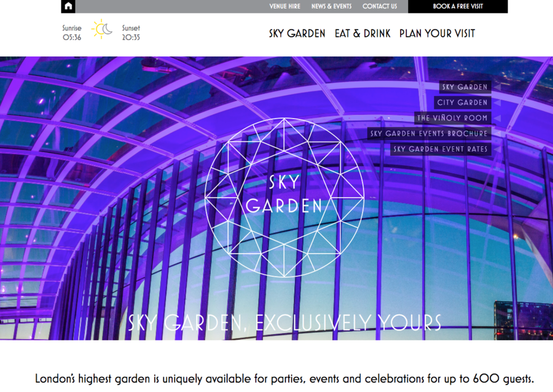Screen dimensions: 553x392
Task: Click the London's highest garden description text
Action: (x=284, y=378)
